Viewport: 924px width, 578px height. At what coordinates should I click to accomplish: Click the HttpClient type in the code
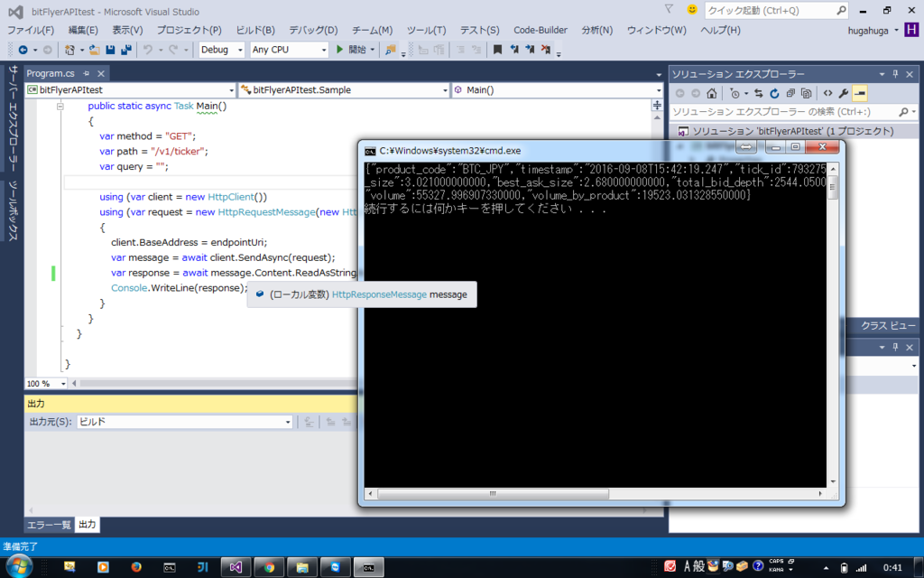tap(231, 197)
